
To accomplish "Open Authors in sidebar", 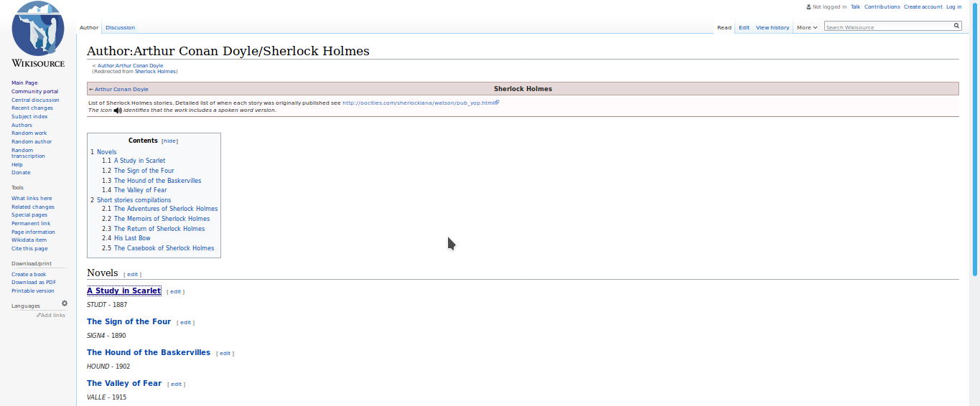I will click(22, 125).
